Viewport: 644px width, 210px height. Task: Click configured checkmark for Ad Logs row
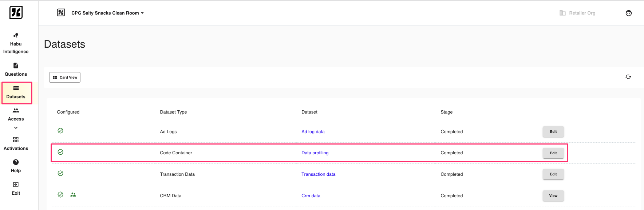pyautogui.click(x=60, y=131)
